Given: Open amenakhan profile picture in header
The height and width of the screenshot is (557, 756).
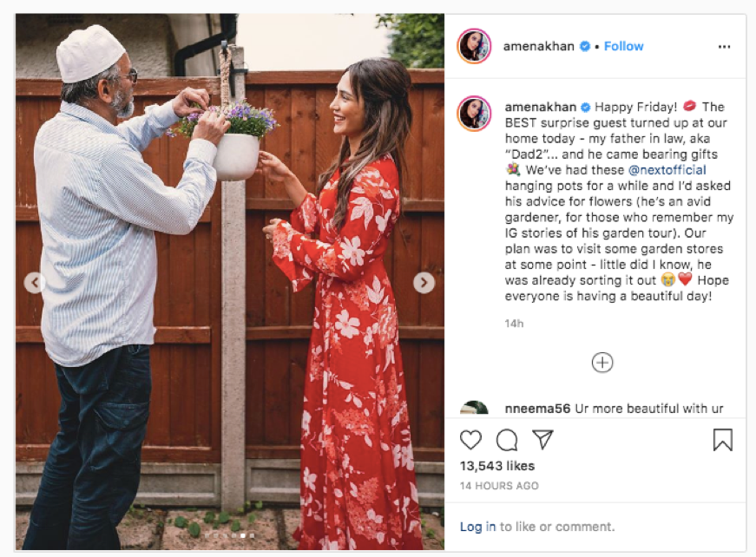Looking at the screenshot, I should 474,46.
